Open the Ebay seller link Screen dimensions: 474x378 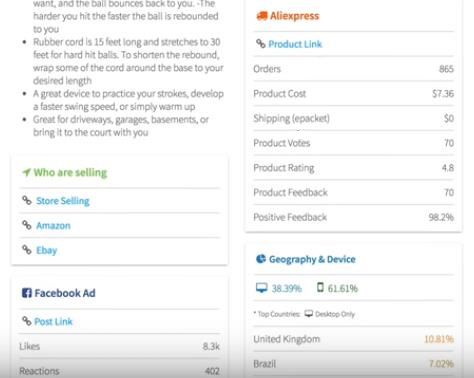tap(47, 250)
